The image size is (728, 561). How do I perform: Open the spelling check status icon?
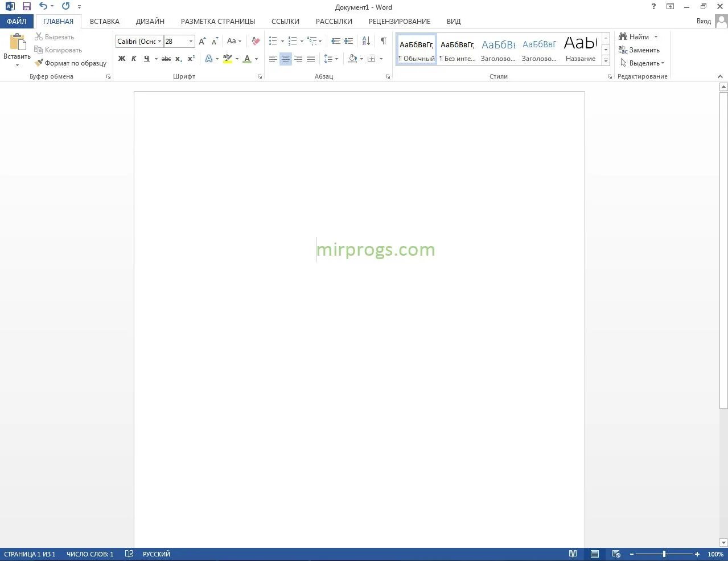click(129, 554)
